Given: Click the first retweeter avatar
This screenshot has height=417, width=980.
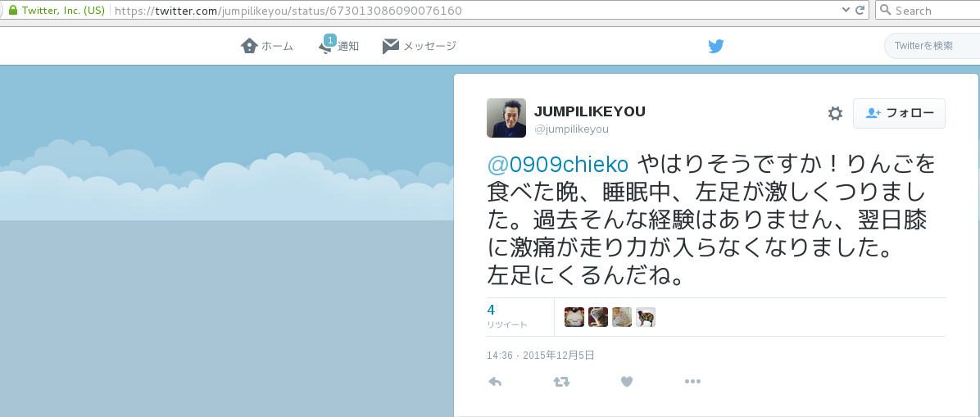Looking at the screenshot, I should (x=574, y=317).
